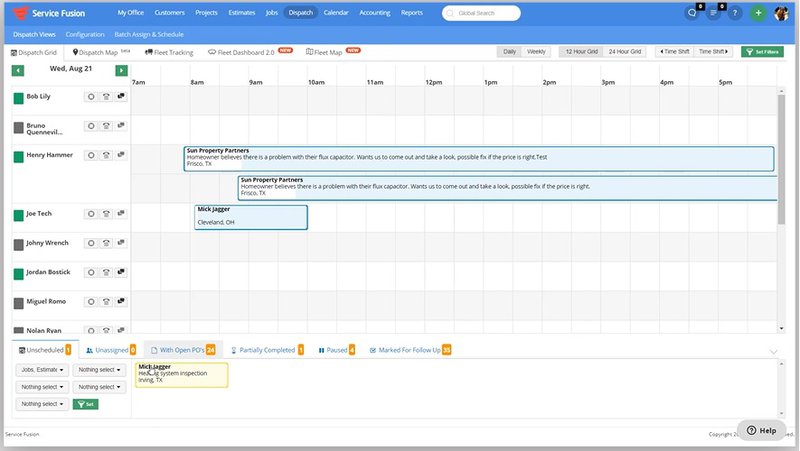Go to next day with green right arrow
800x451 pixels.
(121, 70)
